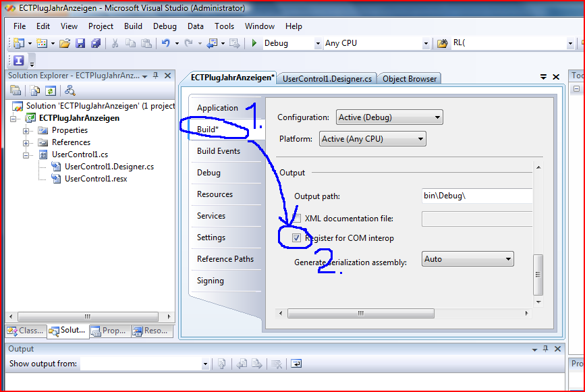
Task: Select the Signing properties page
Action: [x=211, y=281]
